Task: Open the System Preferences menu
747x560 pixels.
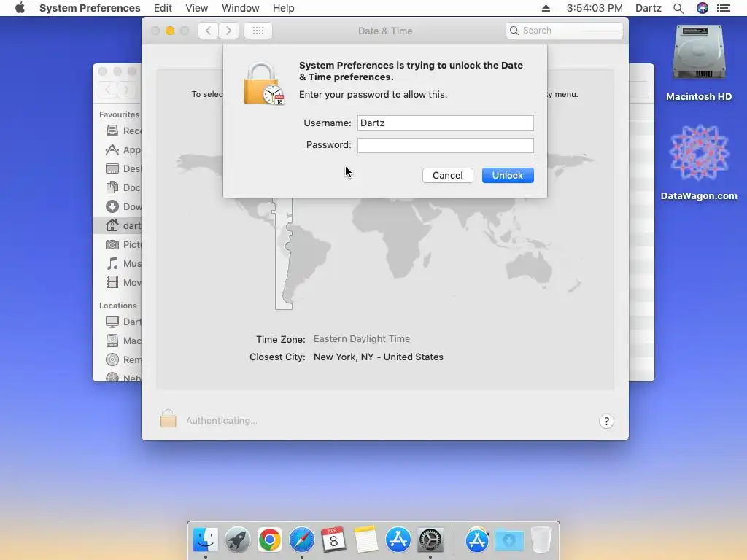Action: coord(90,8)
